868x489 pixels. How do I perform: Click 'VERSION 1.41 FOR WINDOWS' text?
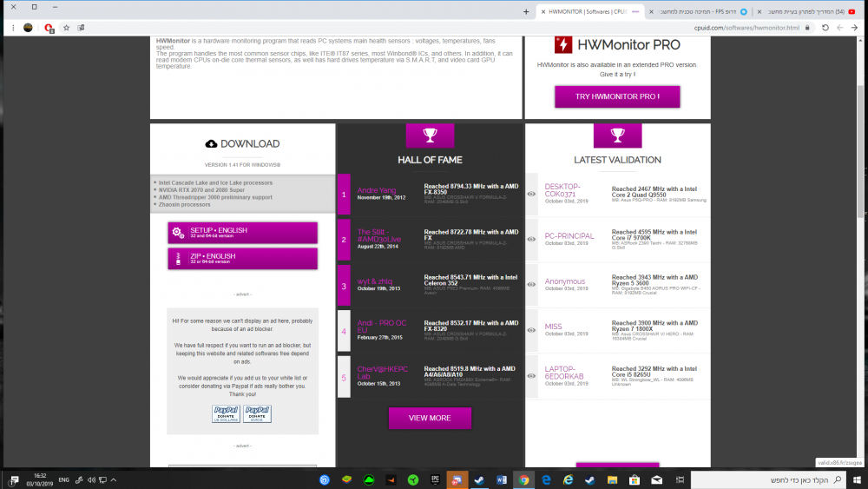242,165
